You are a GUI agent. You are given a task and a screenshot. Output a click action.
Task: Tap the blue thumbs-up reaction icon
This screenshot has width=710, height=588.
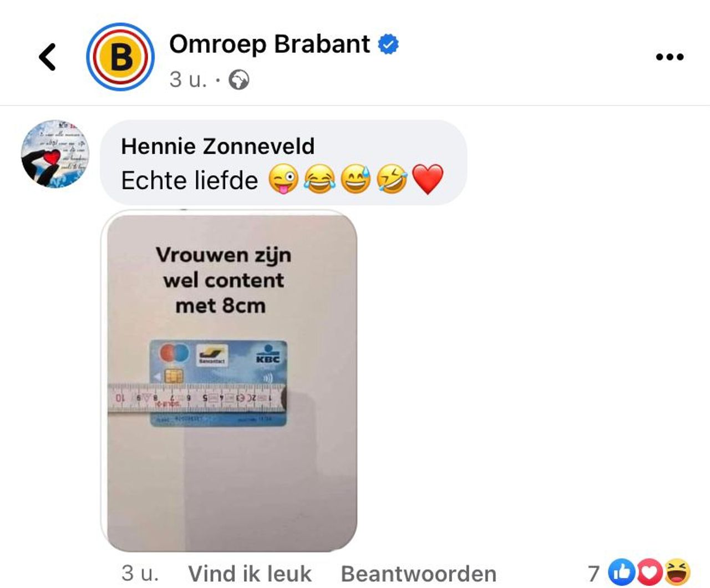[x=622, y=572]
